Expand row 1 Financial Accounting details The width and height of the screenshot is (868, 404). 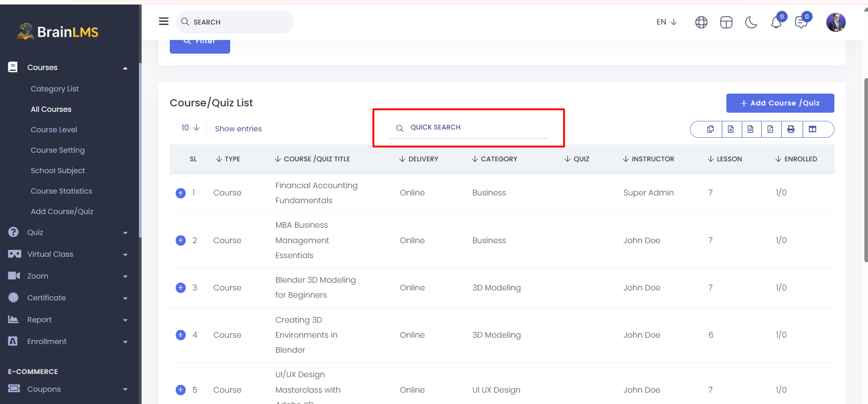(181, 193)
